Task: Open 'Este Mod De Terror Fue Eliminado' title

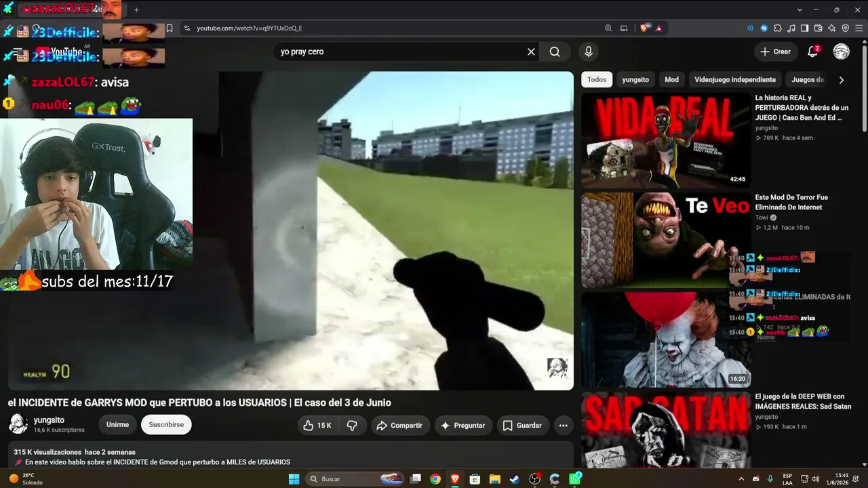Action: (791, 203)
